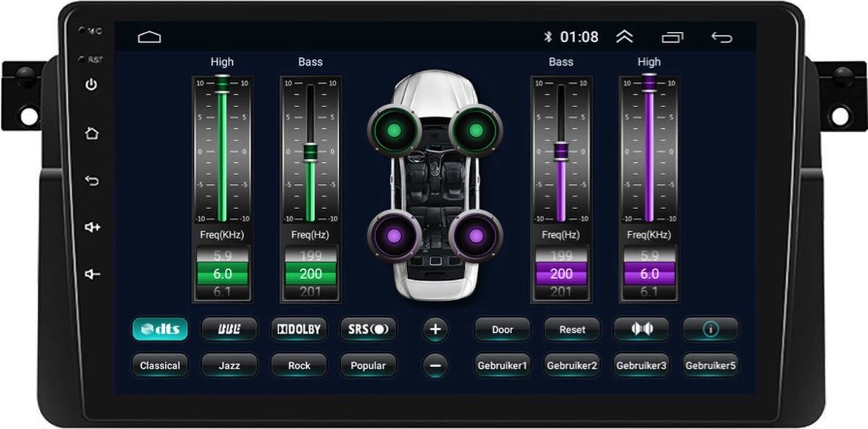868x429 pixels.
Task: Tap the volume up side button
Action: click(x=92, y=227)
